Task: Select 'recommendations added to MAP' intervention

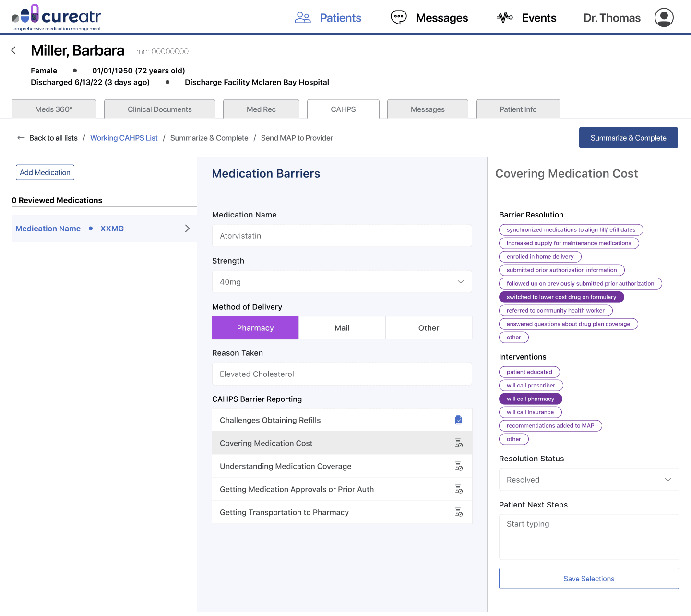Action: click(550, 426)
